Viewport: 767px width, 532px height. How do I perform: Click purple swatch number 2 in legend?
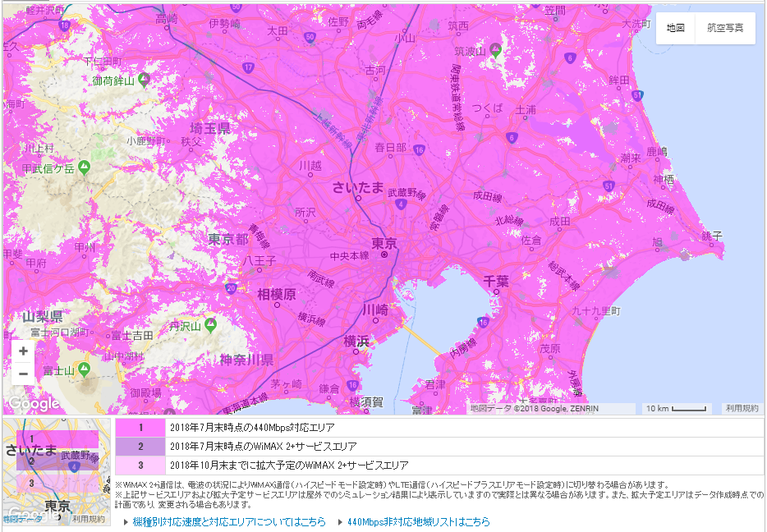pos(140,447)
